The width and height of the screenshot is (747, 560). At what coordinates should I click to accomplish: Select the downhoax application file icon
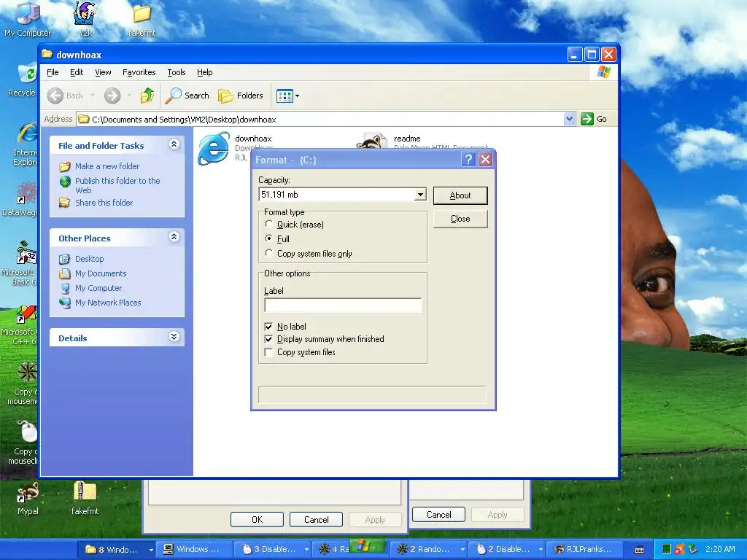(x=213, y=148)
